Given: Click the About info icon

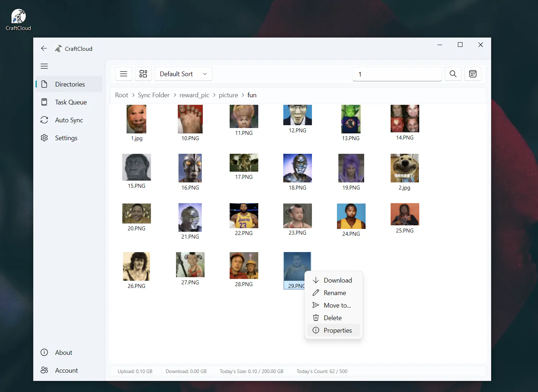Looking at the screenshot, I should 44,353.
